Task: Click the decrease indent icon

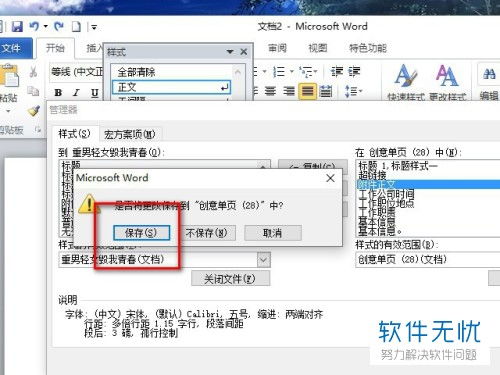Action: click(x=337, y=71)
